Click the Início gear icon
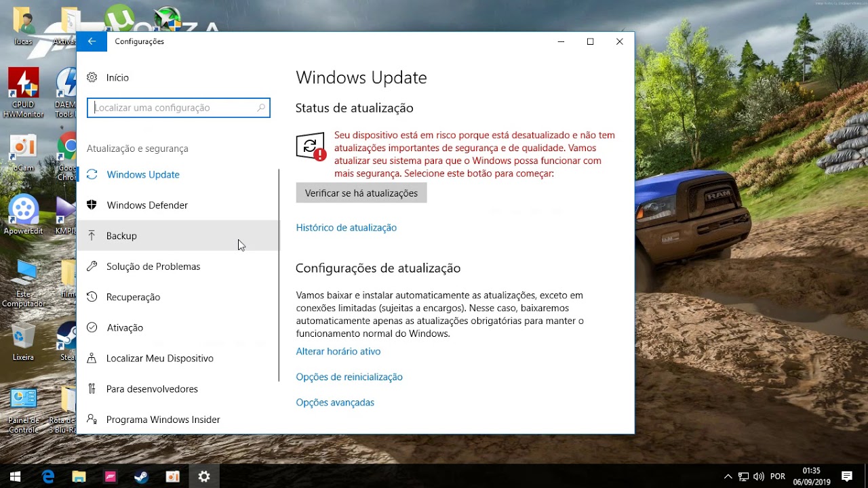This screenshot has height=488, width=868. pos(92,77)
